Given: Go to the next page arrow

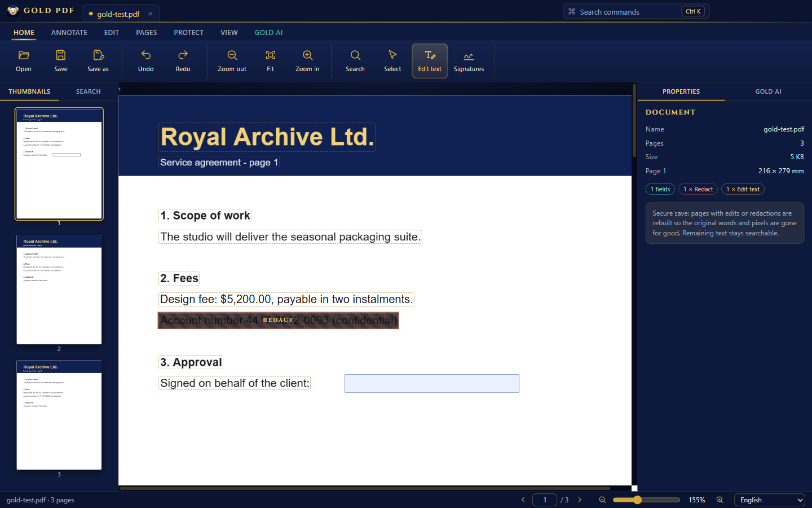Looking at the screenshot, I should (x=580, y=500).
